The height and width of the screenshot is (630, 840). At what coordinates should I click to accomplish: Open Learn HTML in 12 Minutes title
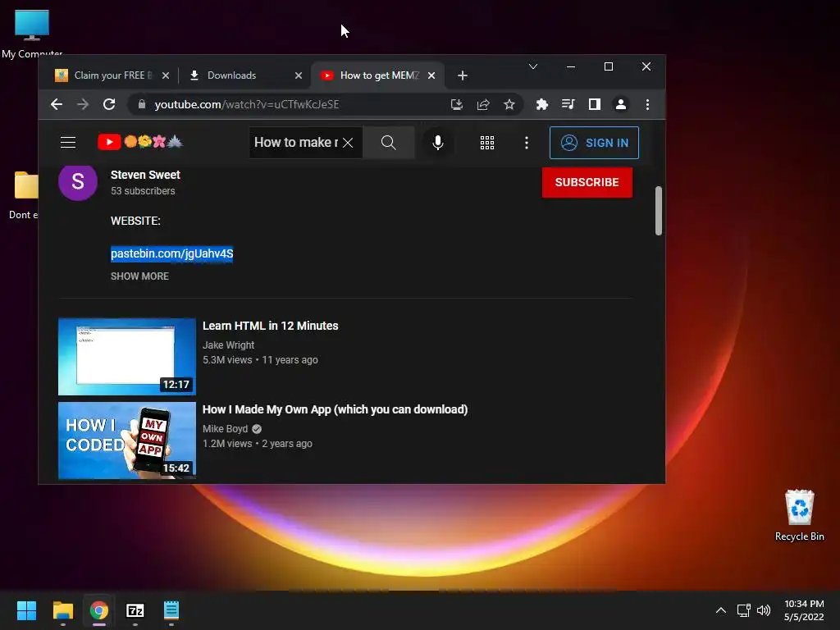click(271, 326)
